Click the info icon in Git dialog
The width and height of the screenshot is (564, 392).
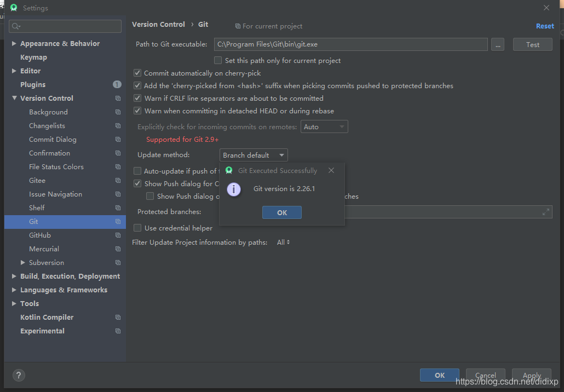point(234,189)
